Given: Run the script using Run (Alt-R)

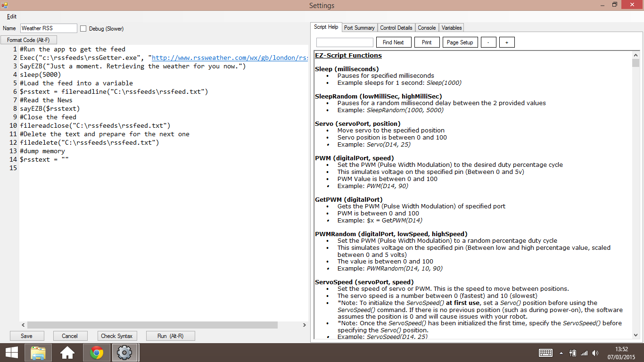Looking at the screenshot, I should pos(170,336).
